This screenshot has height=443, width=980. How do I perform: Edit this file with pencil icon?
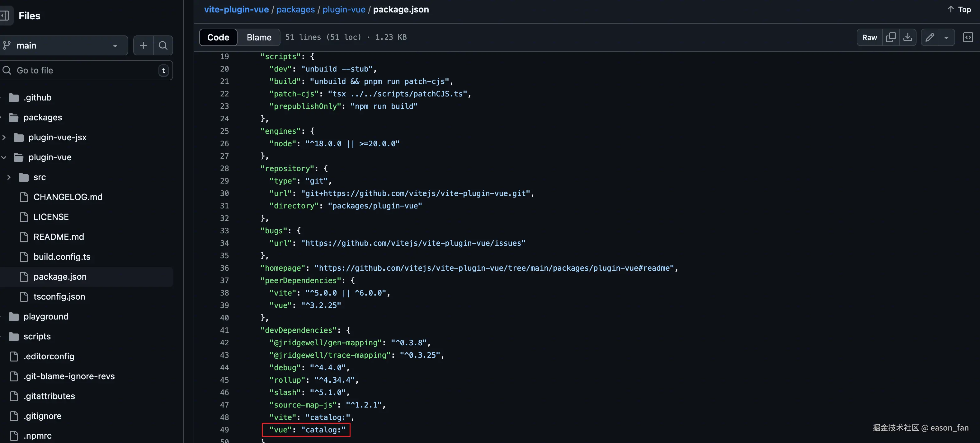click(929, 37)
